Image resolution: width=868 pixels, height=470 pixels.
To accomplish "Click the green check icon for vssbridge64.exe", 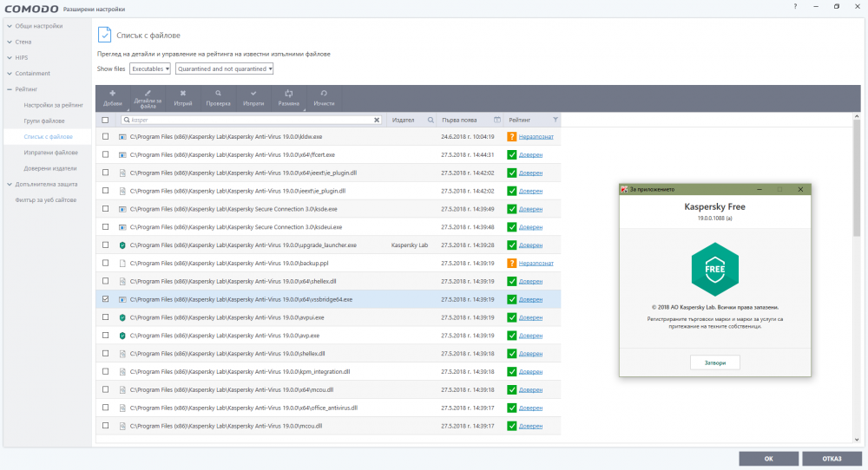I will pos(511,299).
